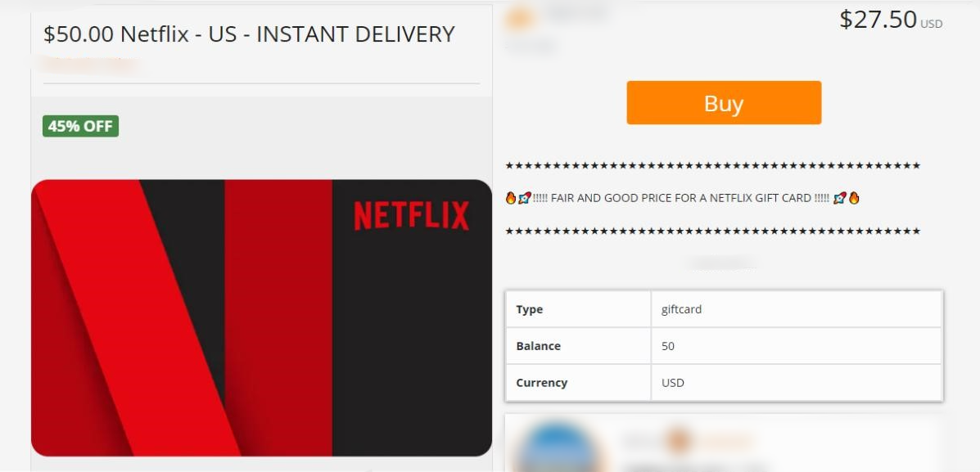Click the fire emoji before FAIR AND GOOD
Viewport: 980px width, 472px height.
coord(511,199)
